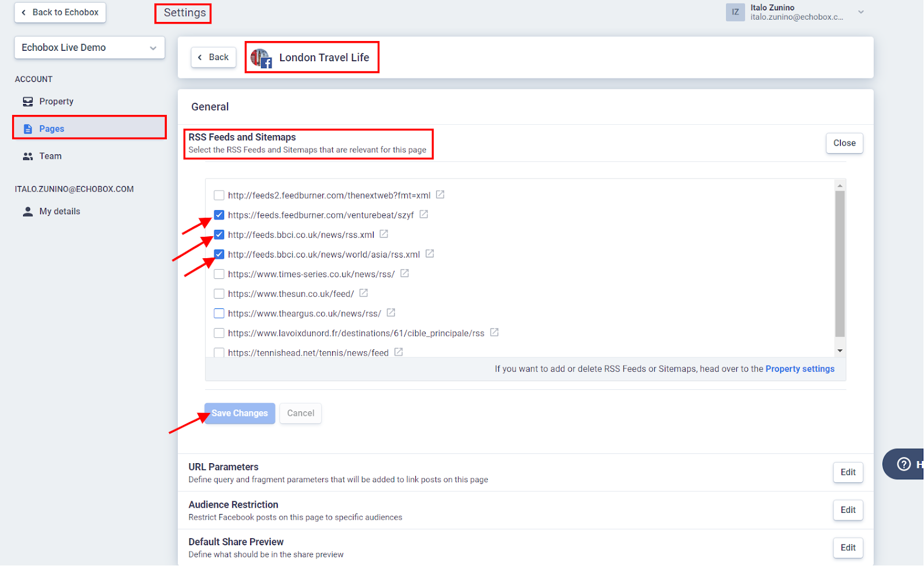This screenshot has width=924, height=566.
Task: Check the theargus.co.uk news rss checkbox
Action: tap(219, 314)
